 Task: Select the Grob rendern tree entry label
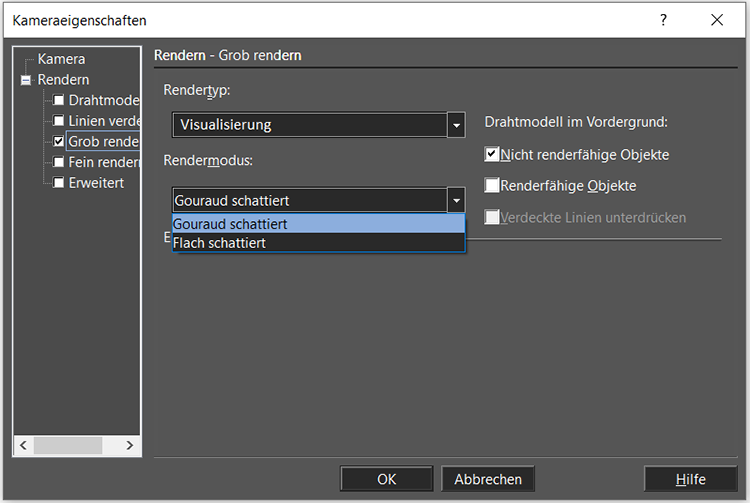(103, 141)
